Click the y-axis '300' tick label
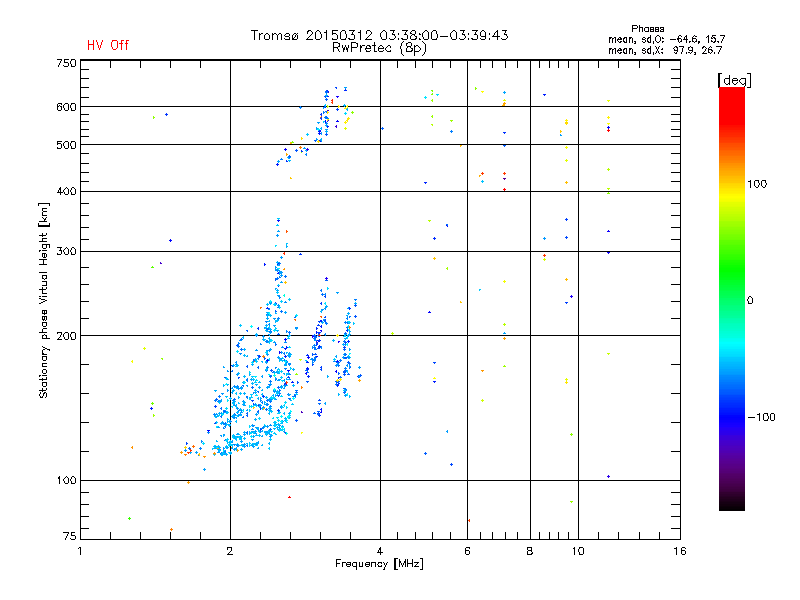The image size is (800, 600). (67, 252)
